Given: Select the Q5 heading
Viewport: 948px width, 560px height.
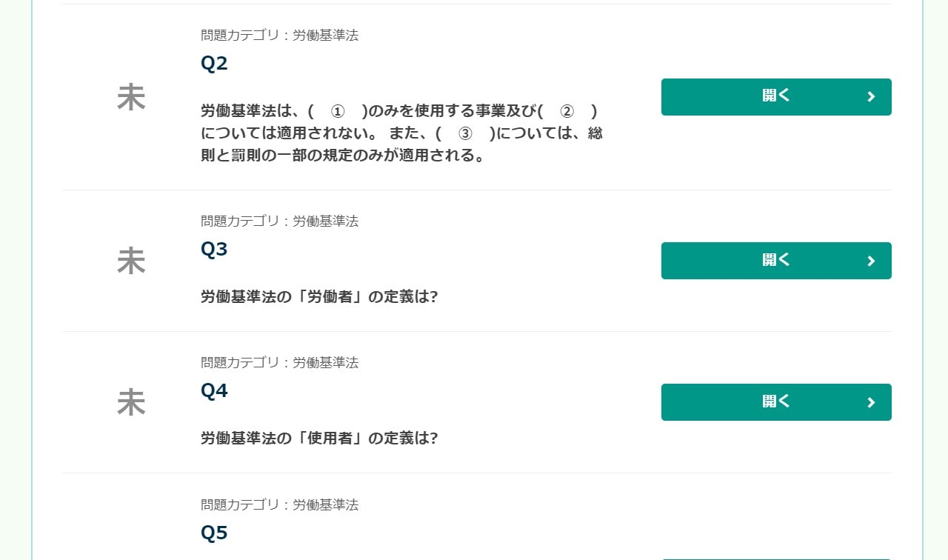Looking at the screenshot, I should 214,533.
